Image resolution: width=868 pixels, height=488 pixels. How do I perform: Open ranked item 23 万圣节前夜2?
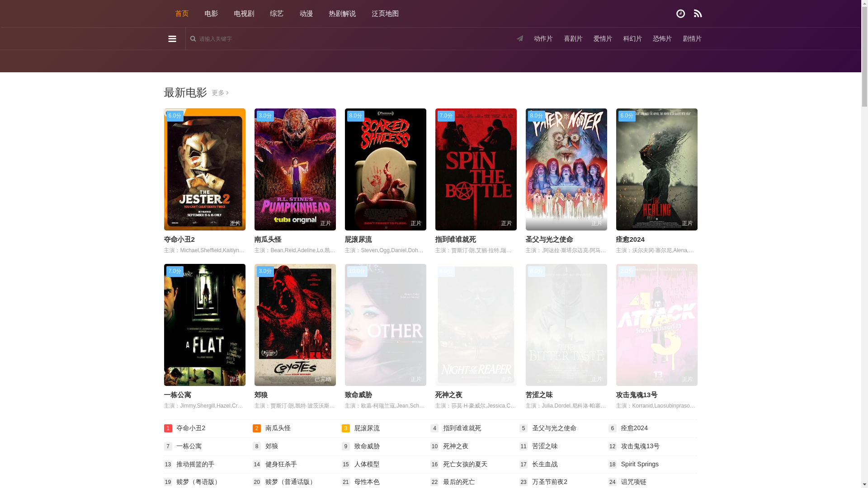(550, 482)
